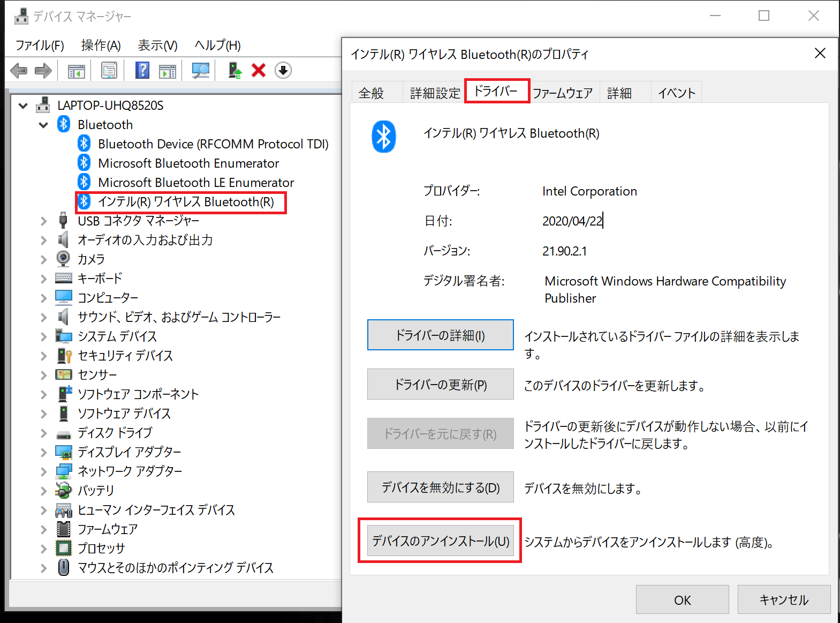The width and height of the screenshot is (840, 623).
Task: Click the blue Help question mark icon
Action: pos(142,70)
